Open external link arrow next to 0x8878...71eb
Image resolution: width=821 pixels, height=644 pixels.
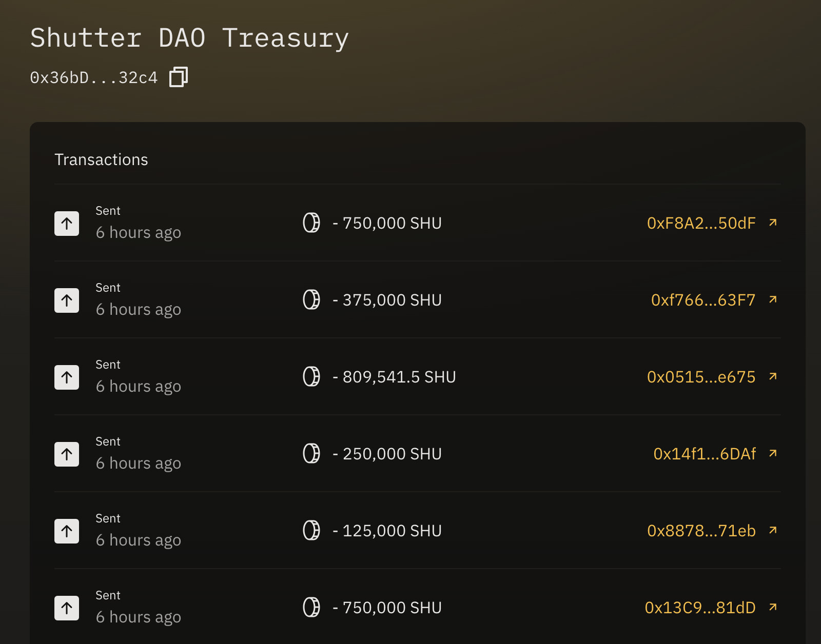click(773, 530)
